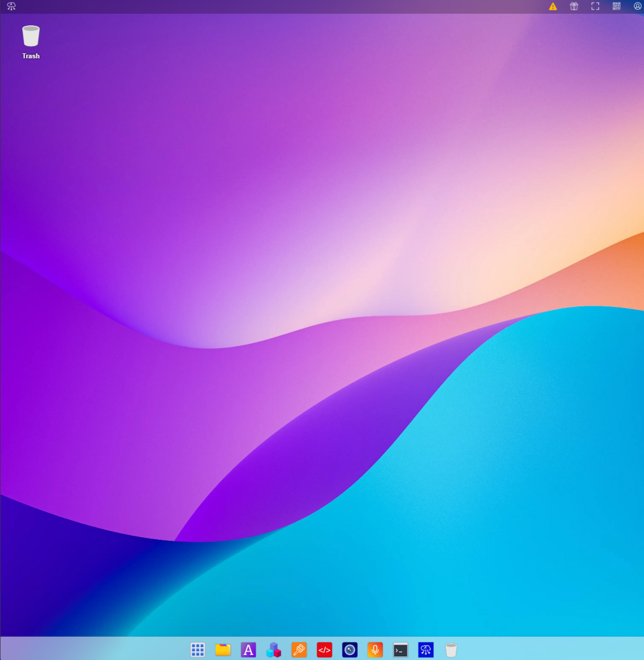Open the Trash icon on the desktop
Image resolution: width=644 pixels, height=660 pixels.
31,35
